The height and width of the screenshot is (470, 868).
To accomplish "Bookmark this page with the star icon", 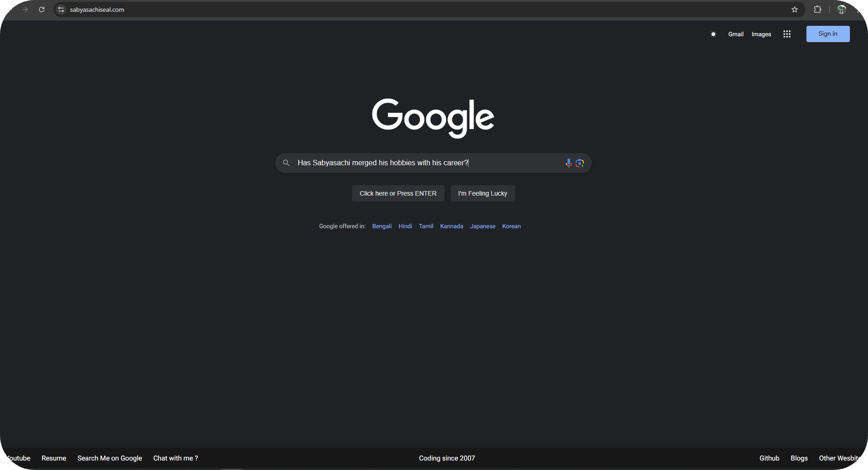I will click(795, 10).
